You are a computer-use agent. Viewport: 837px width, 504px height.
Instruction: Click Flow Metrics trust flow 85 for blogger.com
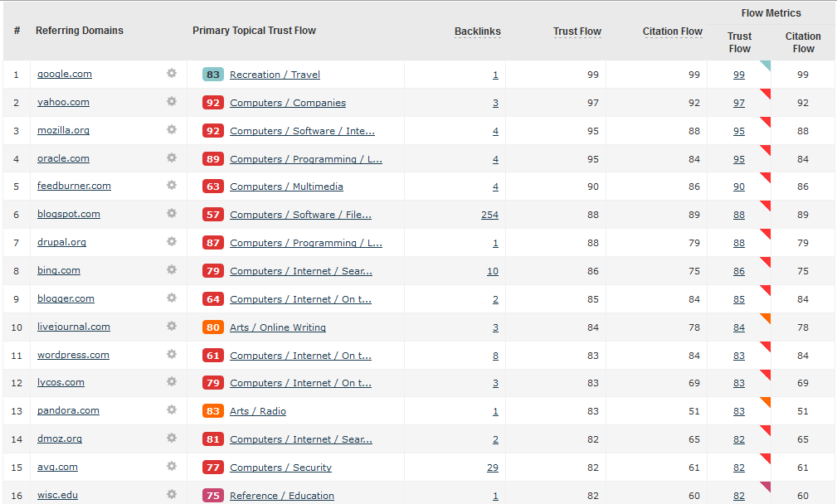pos(739,300)
